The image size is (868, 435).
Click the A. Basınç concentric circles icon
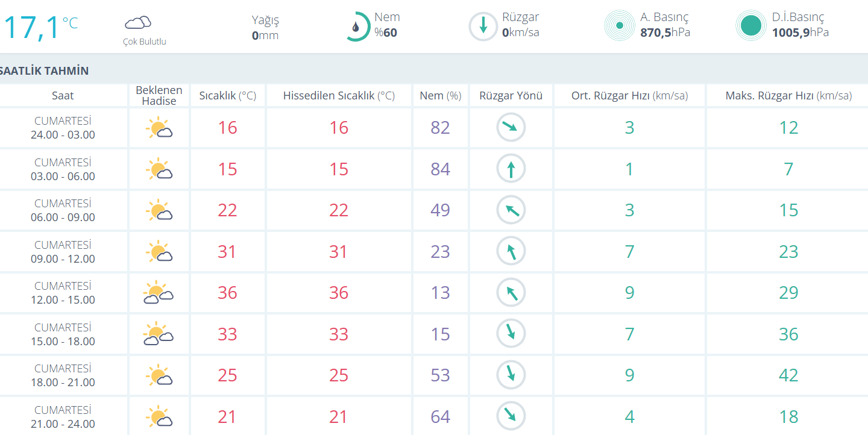(619, 26)
